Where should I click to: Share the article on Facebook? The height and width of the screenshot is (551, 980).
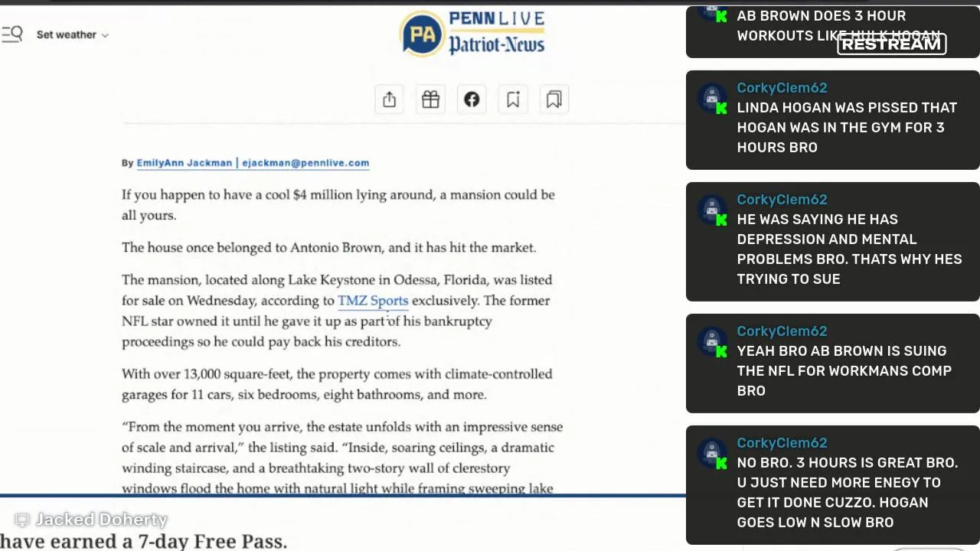[472, 99]
